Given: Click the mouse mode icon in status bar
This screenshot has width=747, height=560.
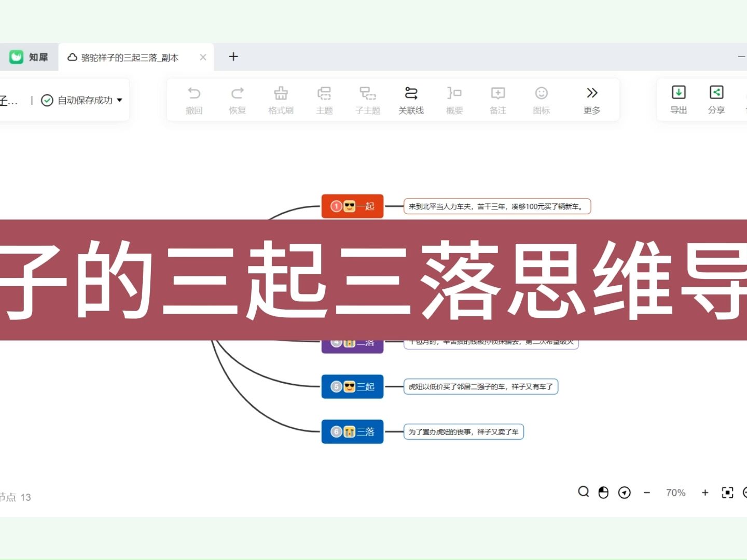Looking at the screenshot, I should [603, 493].
